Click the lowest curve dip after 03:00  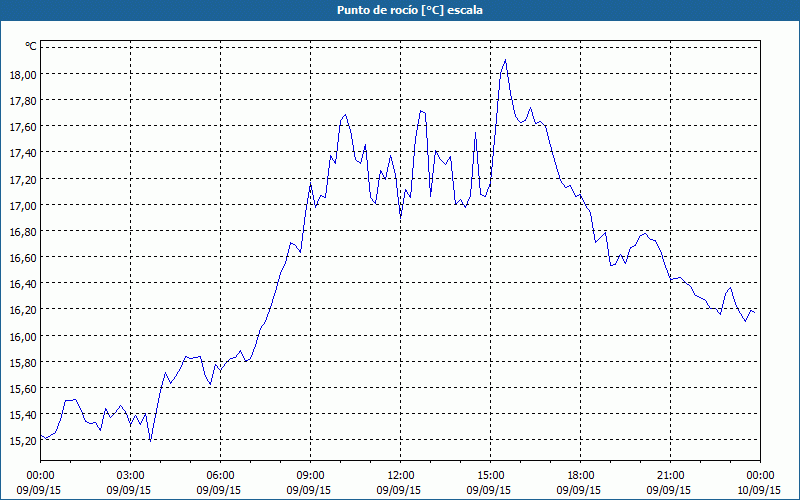(x=151, y=441)
